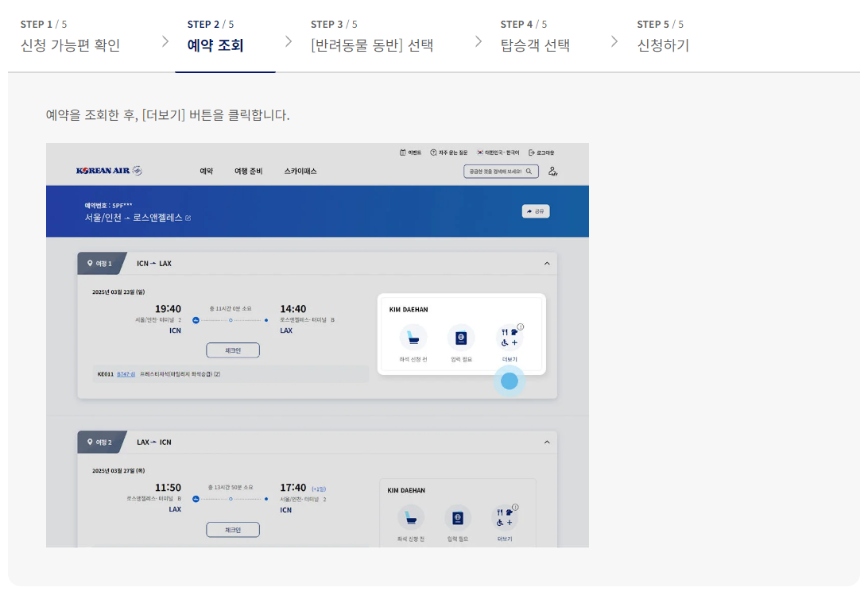The width and height of the screenshot is (868, 595).
Task: Click the magnifier search icon
Action: 529,172
